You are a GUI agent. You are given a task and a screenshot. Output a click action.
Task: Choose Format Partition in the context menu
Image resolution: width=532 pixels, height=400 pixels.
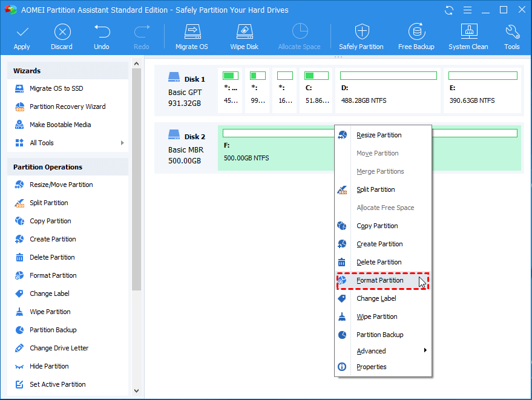coord(379,280)
